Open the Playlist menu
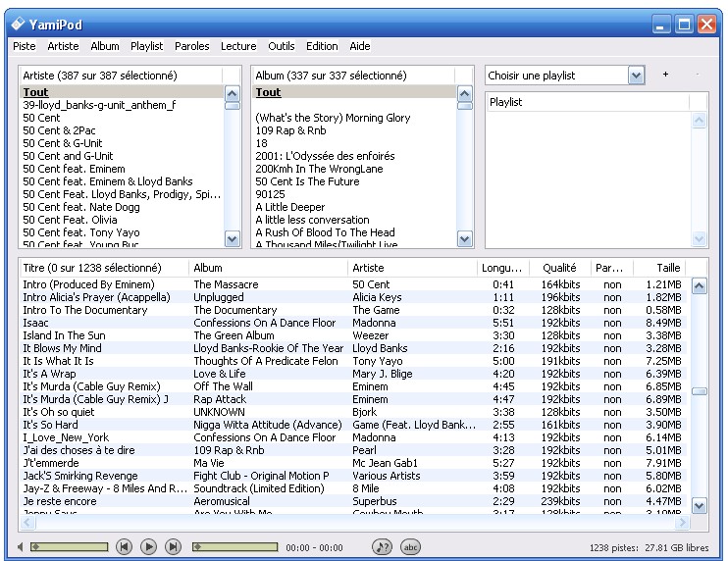The width and height of the screenshot is (728, 561). pyautogui.click(x=147, y=46)
